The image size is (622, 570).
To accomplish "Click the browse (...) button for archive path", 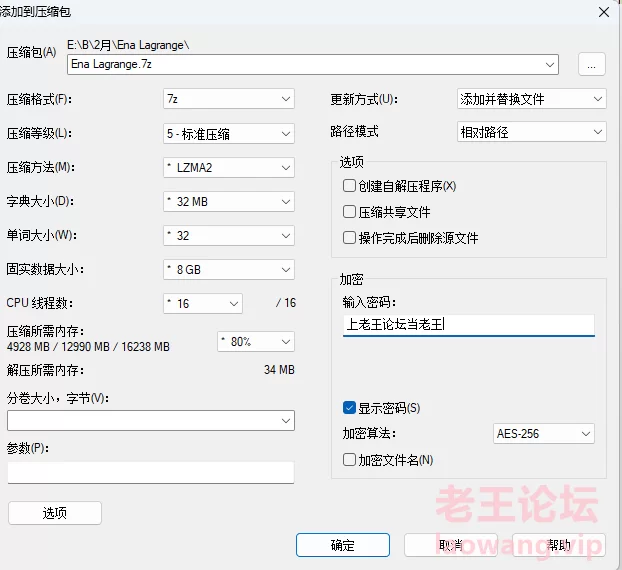I will pos(592,64).
